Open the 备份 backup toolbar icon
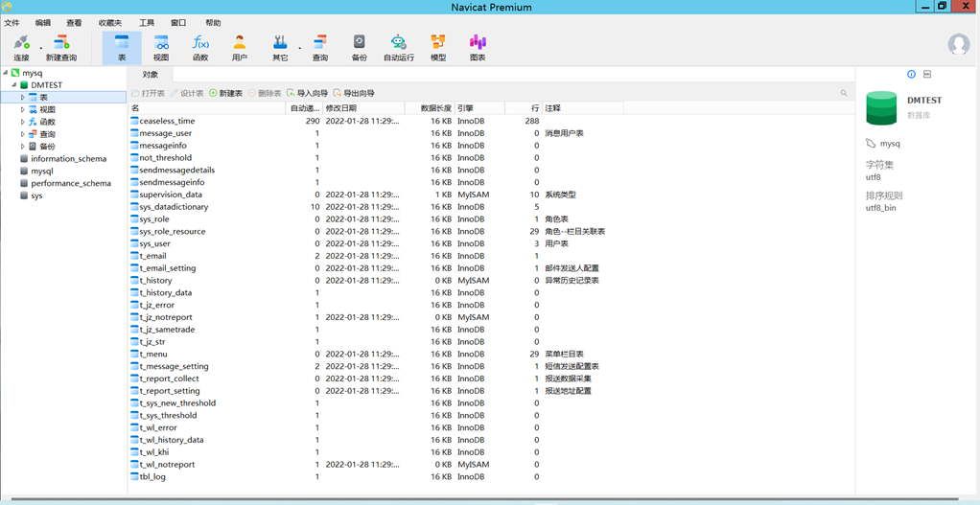 [360, 48]
